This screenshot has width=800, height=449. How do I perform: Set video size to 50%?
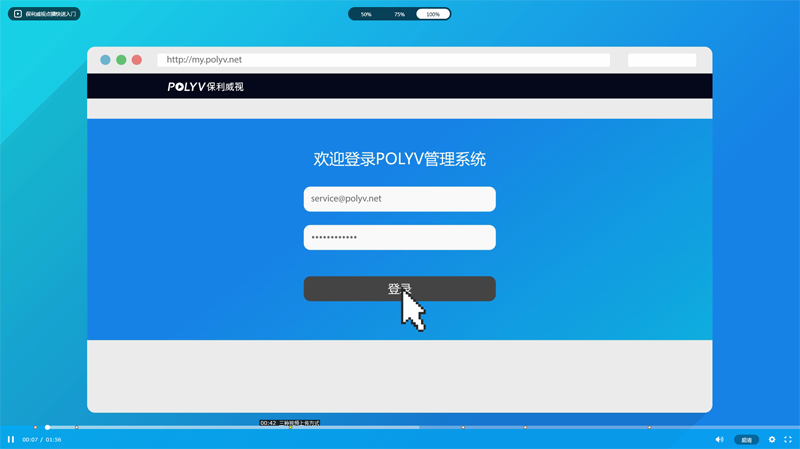[366, 14]
